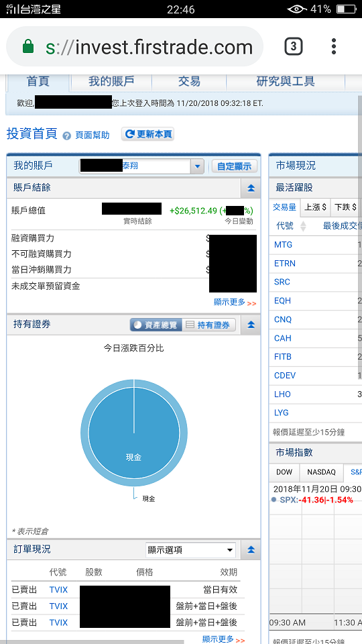This screenshot has width=362, height=644.
Task: Open the 我的賬戶 navigation tab
Action: [111, 82]
